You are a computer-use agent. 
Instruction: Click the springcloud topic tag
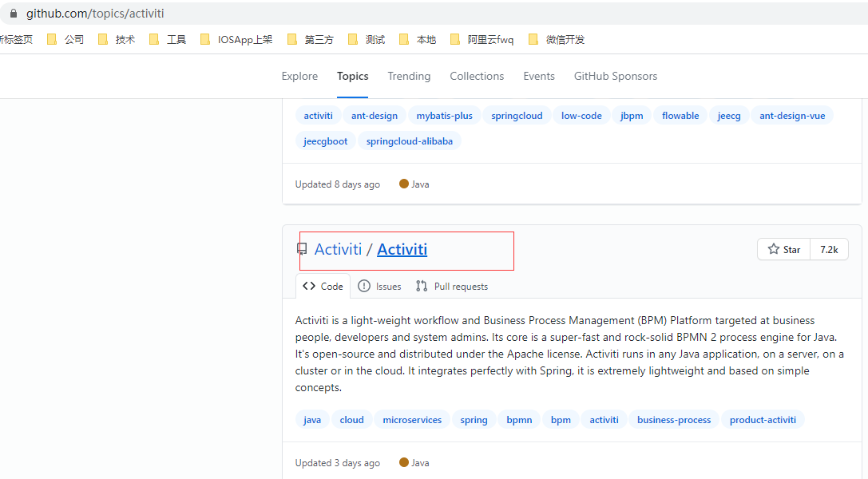point(517,116)
